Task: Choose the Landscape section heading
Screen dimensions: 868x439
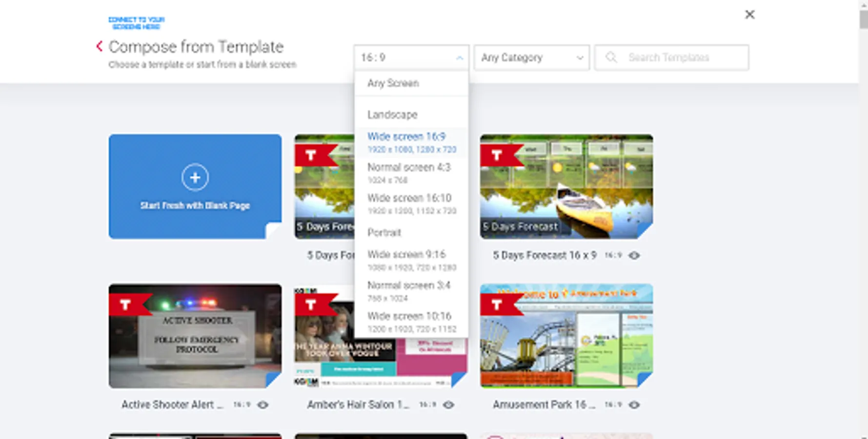Action: (x=392, y=115)
